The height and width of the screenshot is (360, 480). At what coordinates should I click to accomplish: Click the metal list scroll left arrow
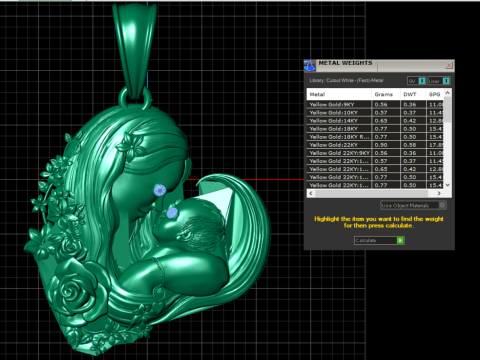[311, 193]
